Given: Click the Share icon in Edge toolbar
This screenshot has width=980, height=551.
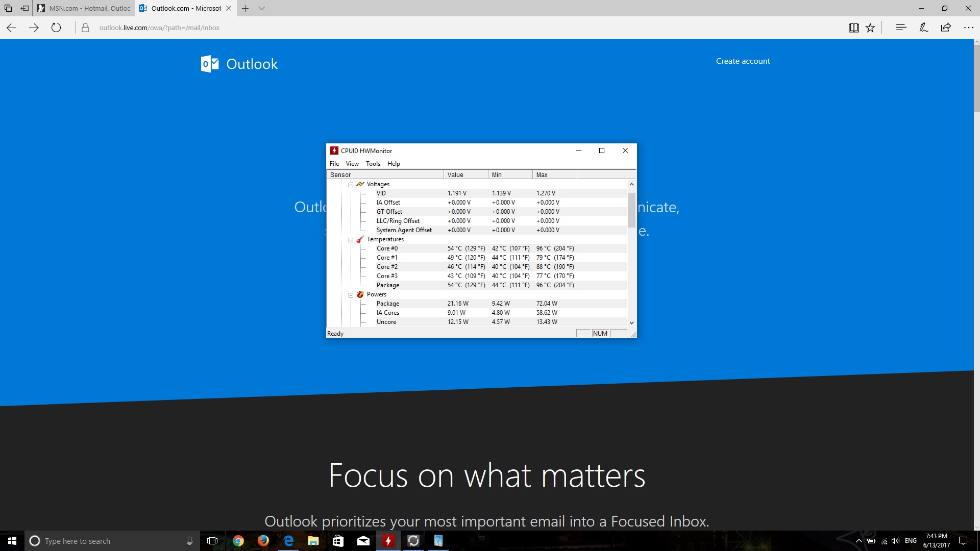Looking at the screenshot, I should [x=946, y=28].
